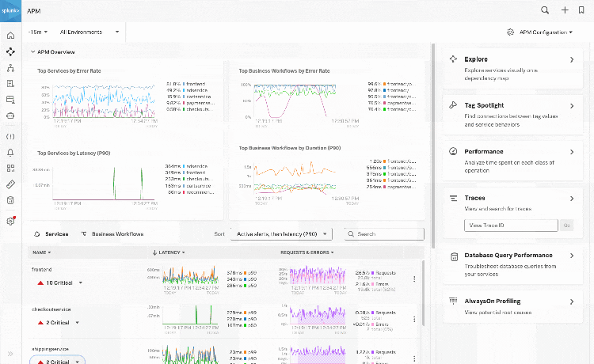Open the All Environments dropdown
594x364 pixels.
point(89,32)
